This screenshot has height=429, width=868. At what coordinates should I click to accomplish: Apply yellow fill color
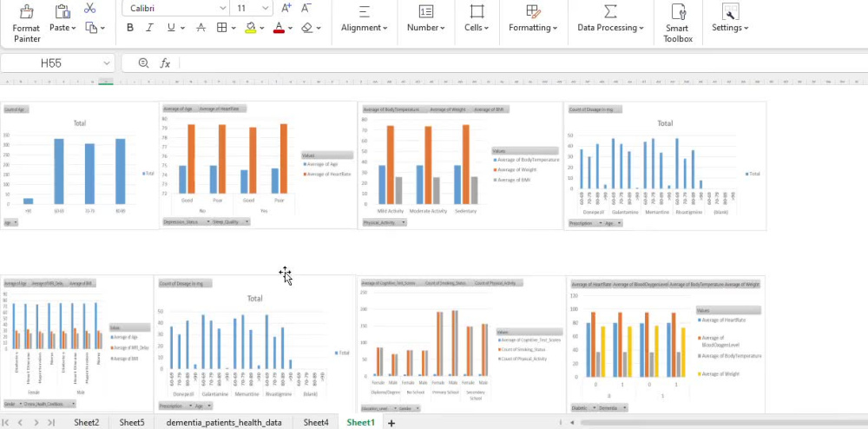[251, 28]
